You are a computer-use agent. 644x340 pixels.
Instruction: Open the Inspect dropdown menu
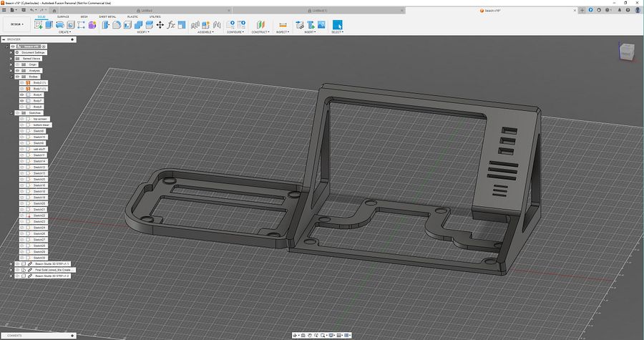click(283, 32)
